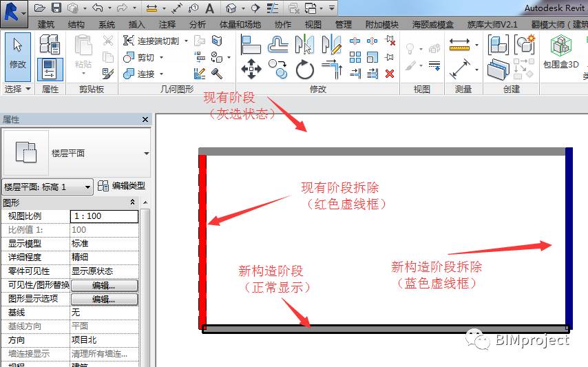This screenshot has width=588, height=367.
Task: Expand the measure tool dropdown arrow
Action: click(x=476, y=45)
